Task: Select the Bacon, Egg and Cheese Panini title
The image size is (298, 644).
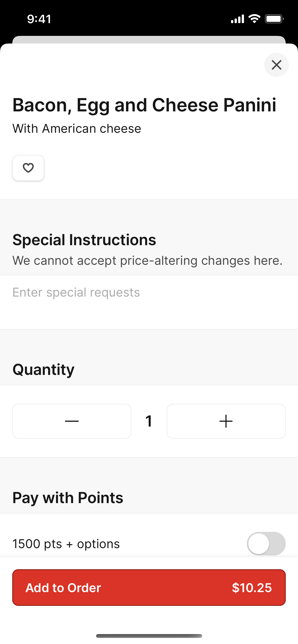Action: [144, 105]
